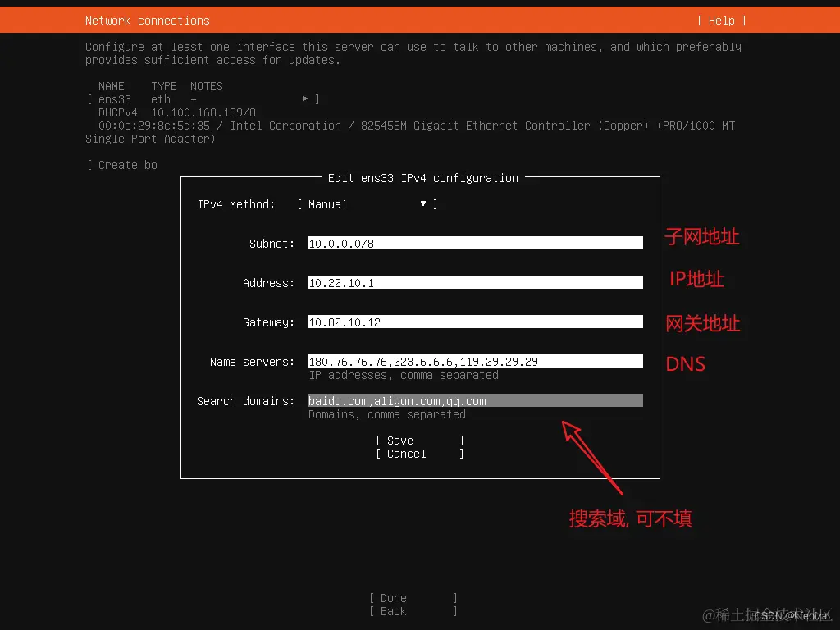Viewport: 840px width, 630px height.
Task: Click the NAME column header
Action: coord(112,86)
